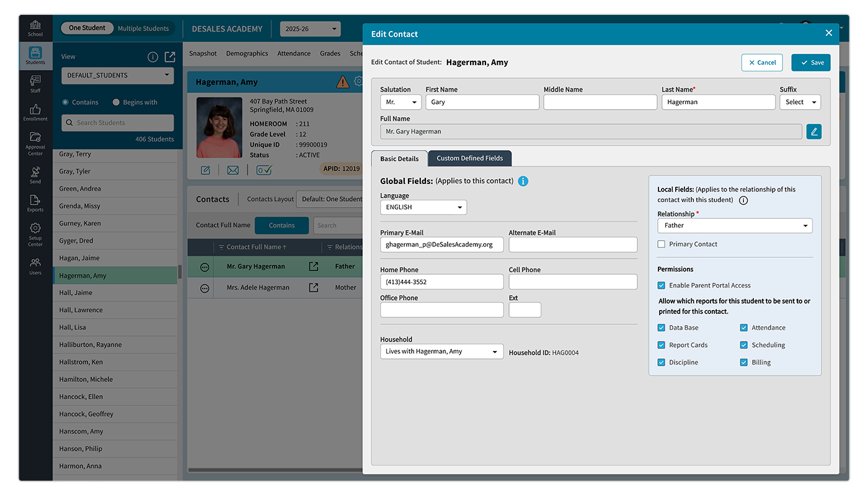Open the Language dropdown
The height and width of the screenshot is (496, 868).
point(423,207)
